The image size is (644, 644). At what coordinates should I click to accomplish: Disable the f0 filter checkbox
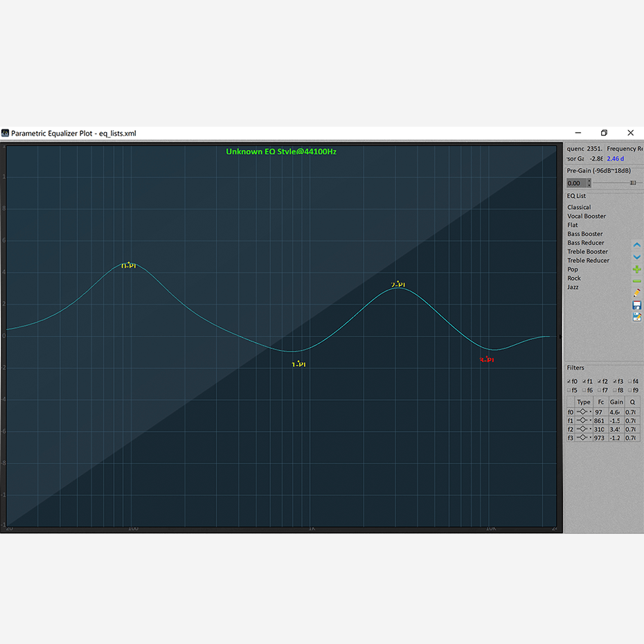[x=569, y=381]
